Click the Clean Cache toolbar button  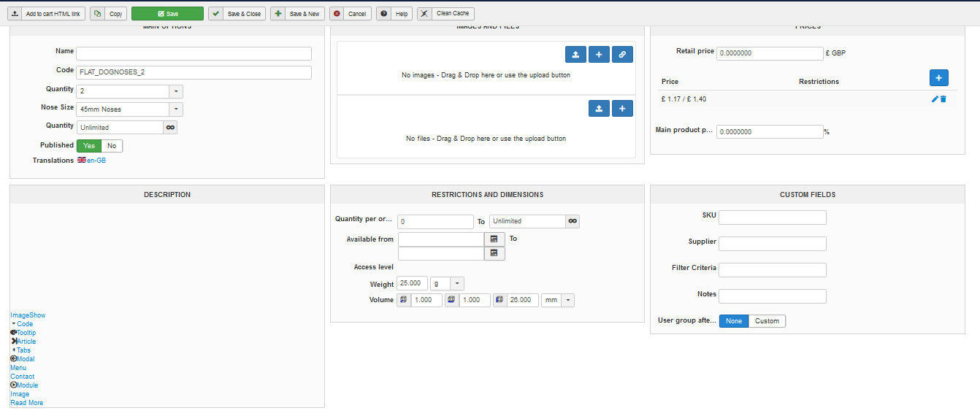445,14
